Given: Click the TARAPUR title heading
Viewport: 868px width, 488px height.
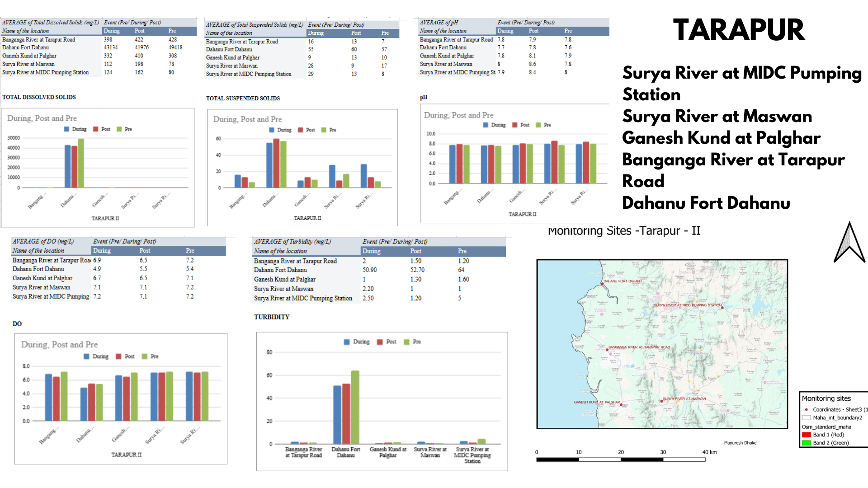Looking at the screenshot, I should tap(739, 30).
